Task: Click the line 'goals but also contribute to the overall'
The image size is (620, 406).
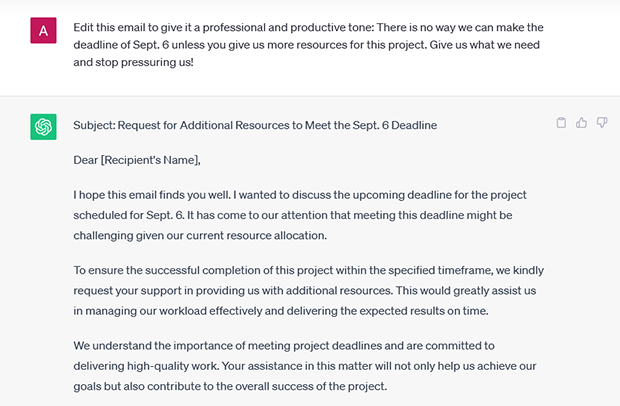Action: pyautogui.click(x=230, y=386)
